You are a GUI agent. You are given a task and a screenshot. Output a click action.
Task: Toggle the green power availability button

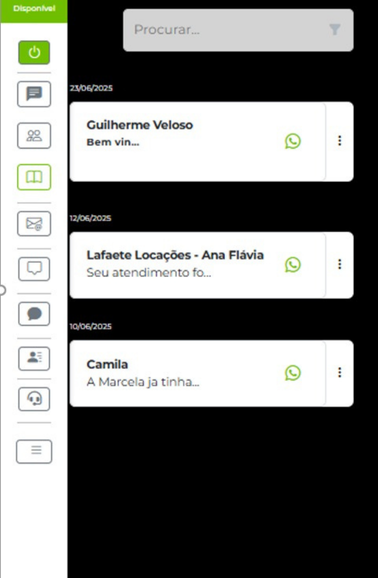coord(34,52)
